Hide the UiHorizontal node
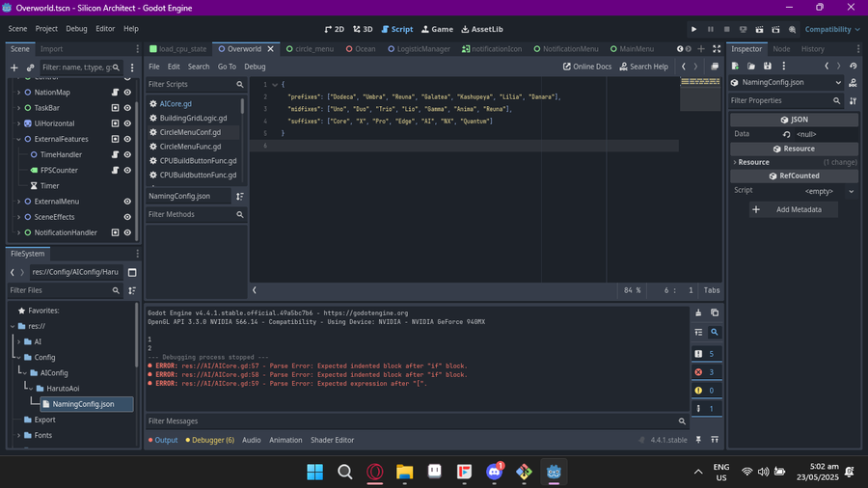The image size is (868, 488). click(127, 123)
